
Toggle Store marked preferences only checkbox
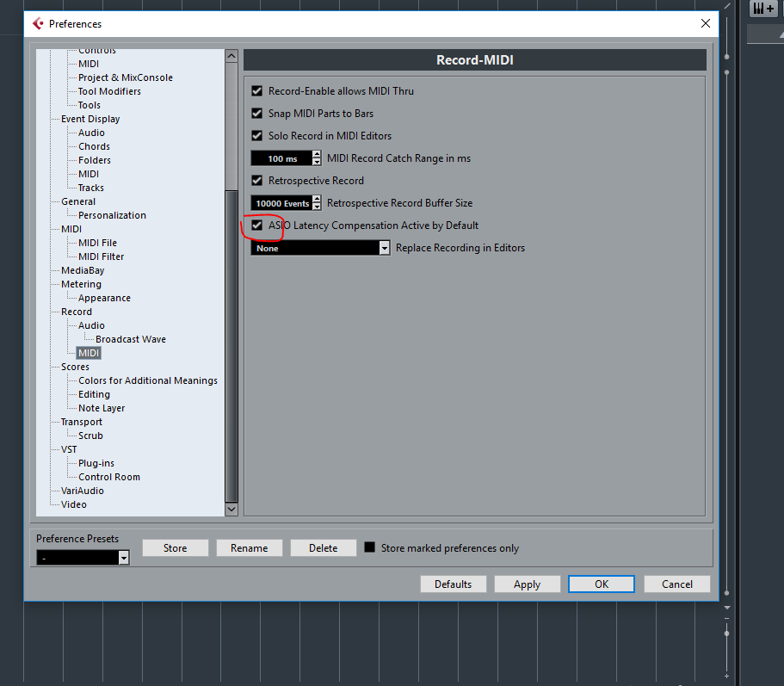pos(369,547)
